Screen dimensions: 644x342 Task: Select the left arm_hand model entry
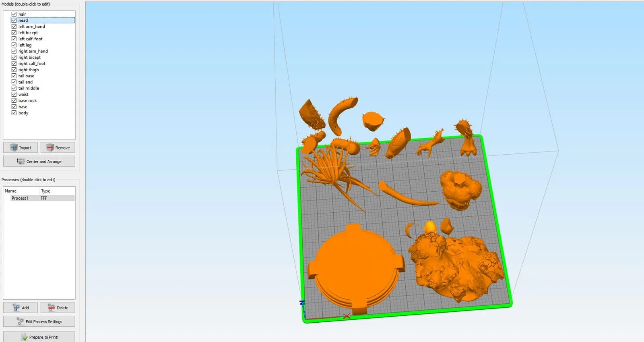pos(31,27)
